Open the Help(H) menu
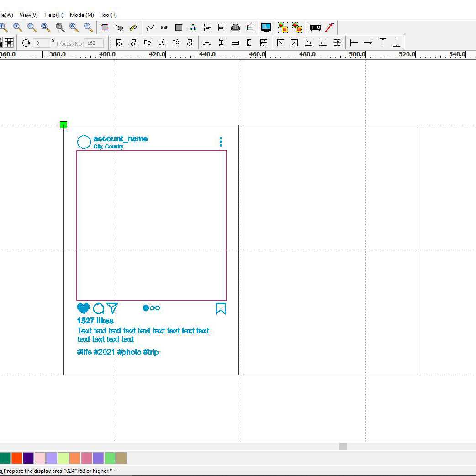 [x=54, y=15]
